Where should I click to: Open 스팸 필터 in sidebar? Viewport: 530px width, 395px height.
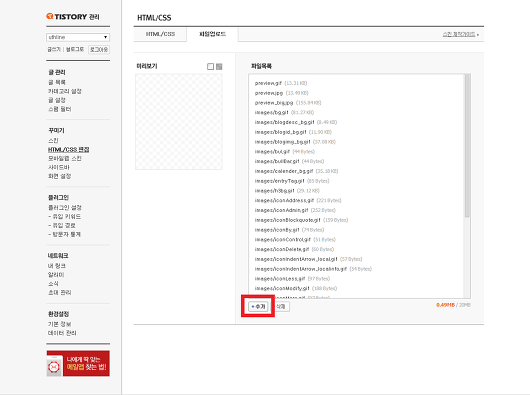pos(59,109)
